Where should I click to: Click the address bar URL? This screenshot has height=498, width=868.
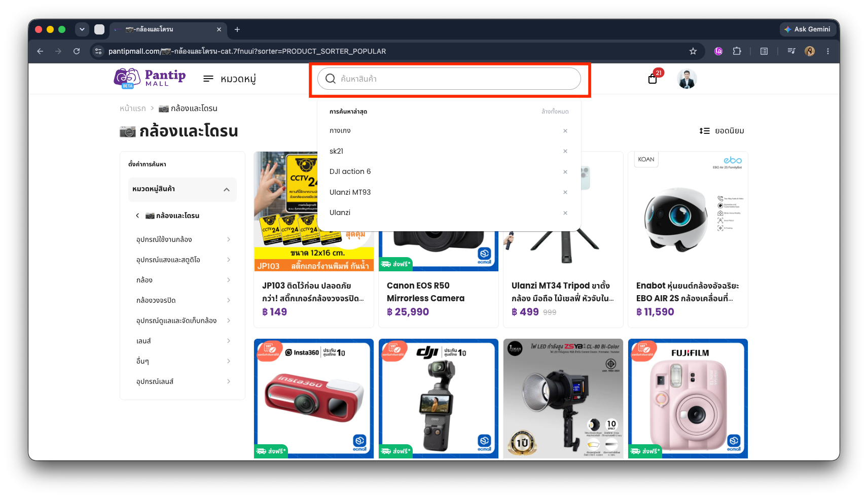pyautogui.click(x=247, y=51)
